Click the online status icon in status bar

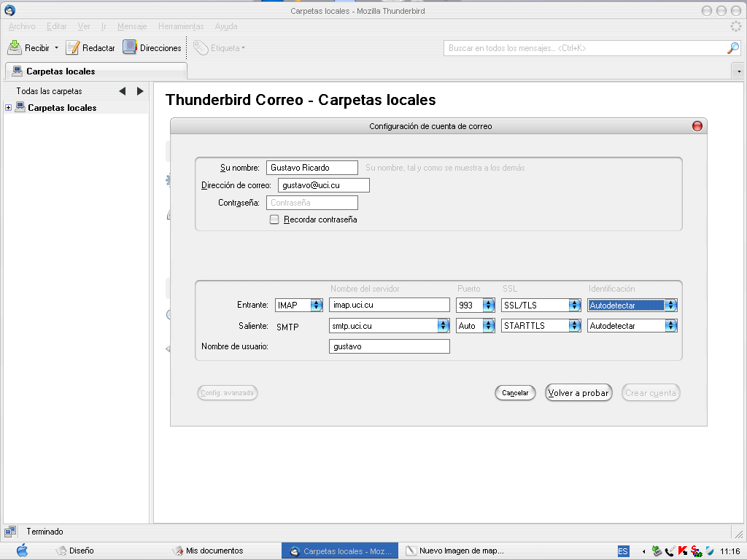[10, 532]
